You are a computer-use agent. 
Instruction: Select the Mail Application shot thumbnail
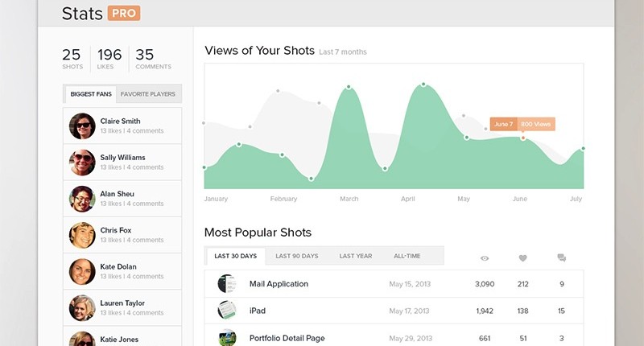(x=226, y=284)
